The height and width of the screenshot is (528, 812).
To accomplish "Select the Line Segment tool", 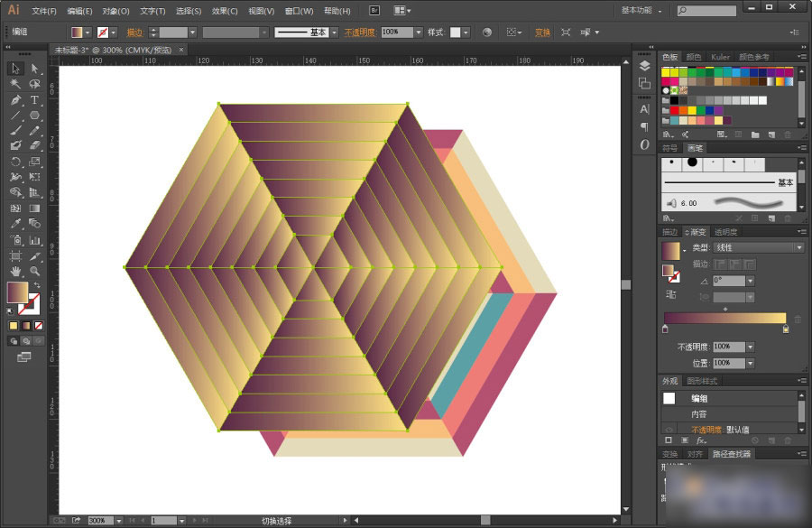I will pos(15,115).
